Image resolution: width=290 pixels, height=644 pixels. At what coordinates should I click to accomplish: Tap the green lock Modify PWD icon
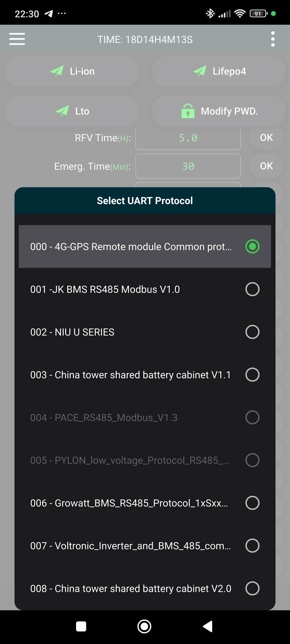click(188, 111)
